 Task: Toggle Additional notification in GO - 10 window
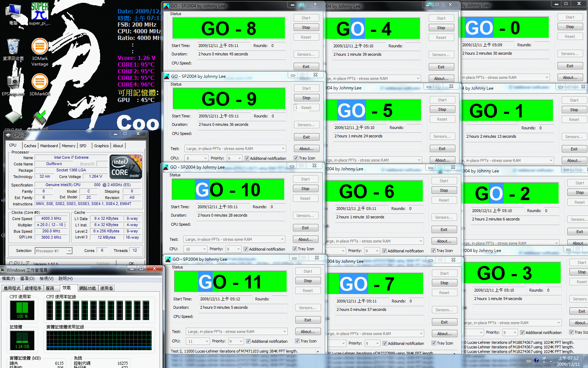click(x=265, y=249)
